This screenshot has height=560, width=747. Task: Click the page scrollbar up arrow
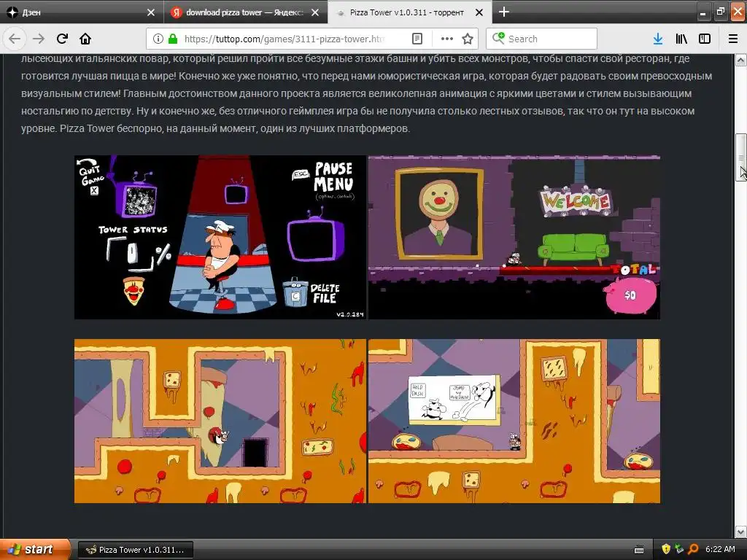click(741, 60)
